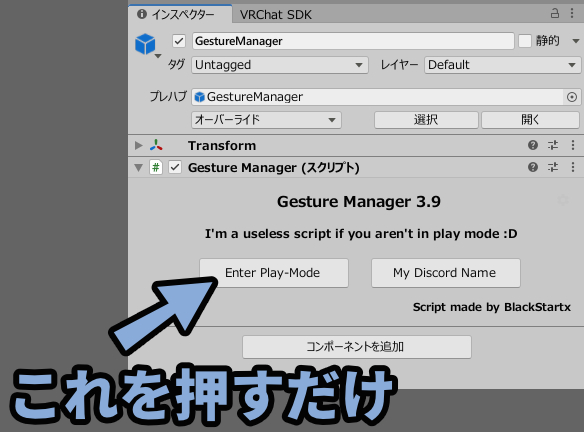Click the Enter Play-Mode button
Viewport: 584px width, 432px height.
point(274,273)
